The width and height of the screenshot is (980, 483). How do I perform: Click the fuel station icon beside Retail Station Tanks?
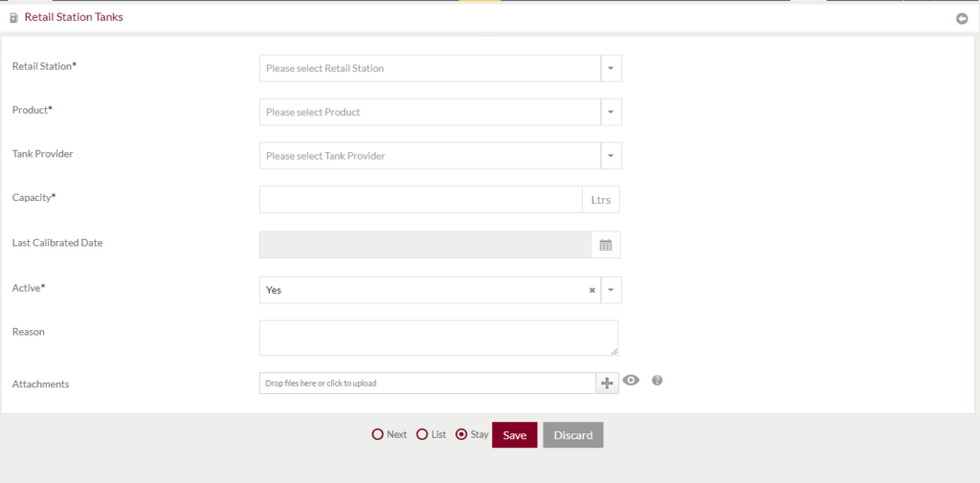13,18
